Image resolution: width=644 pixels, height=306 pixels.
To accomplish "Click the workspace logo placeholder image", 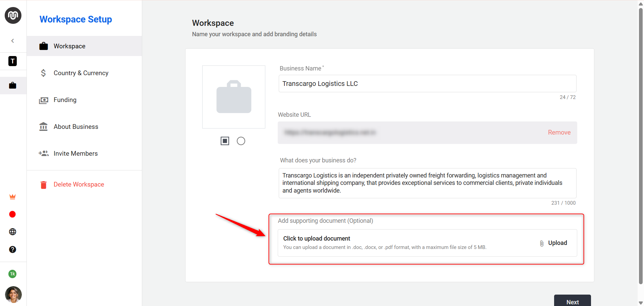I will coord(234,97).
